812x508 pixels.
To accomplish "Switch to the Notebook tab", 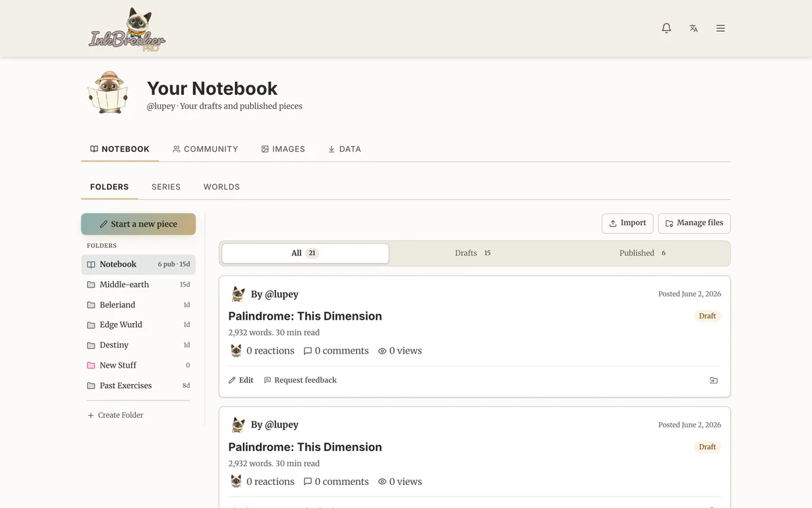I will [120, 149].
